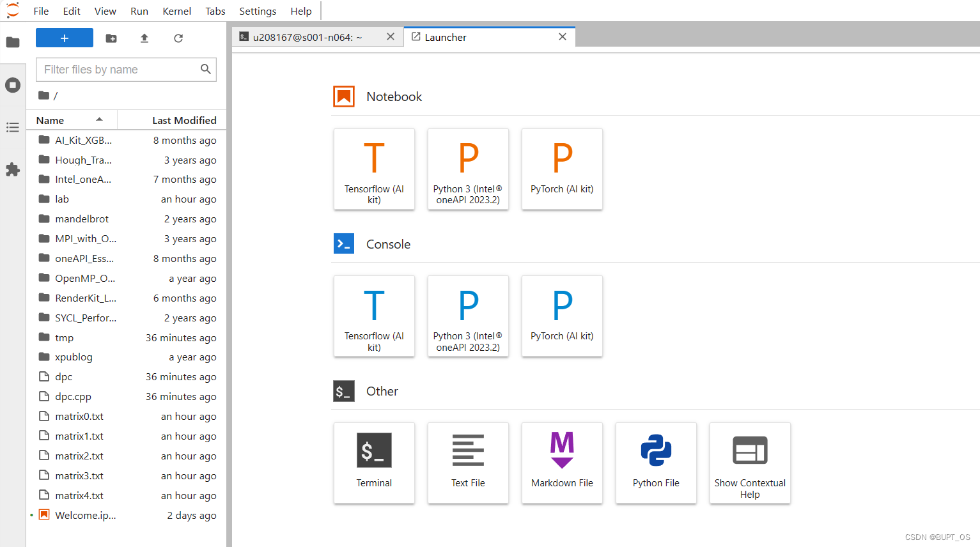Create a new Text File
The image size is (980, 547).
point(468,463)
